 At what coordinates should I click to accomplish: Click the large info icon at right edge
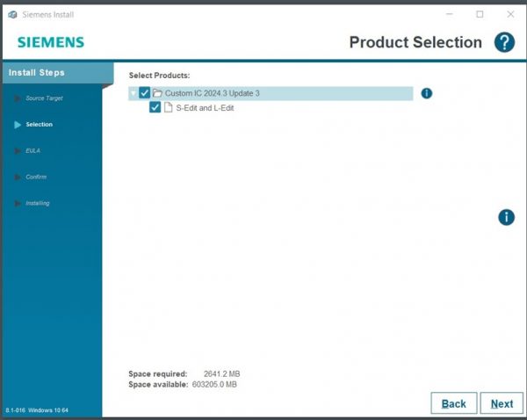pyautogui.click(x=506, y=217)
